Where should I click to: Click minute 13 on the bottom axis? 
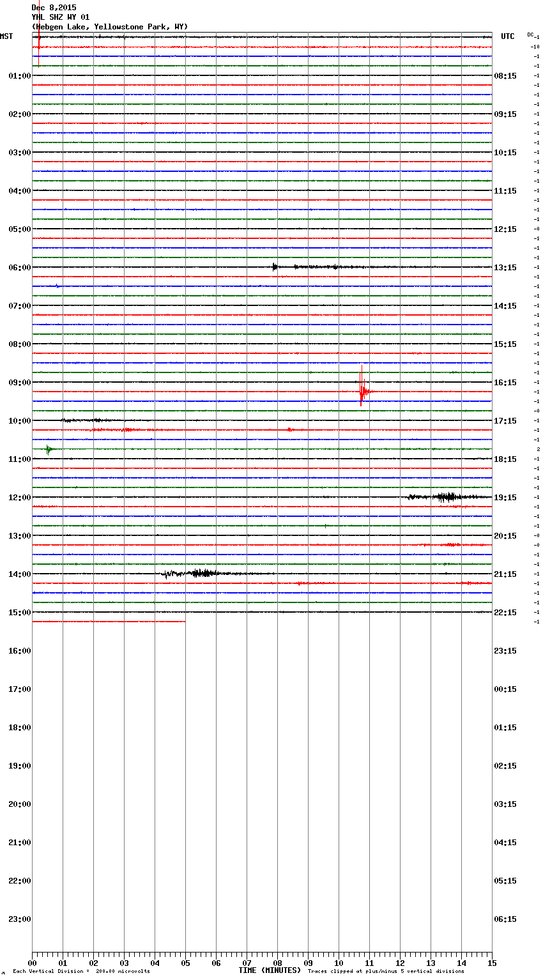[x=431, y=963]
